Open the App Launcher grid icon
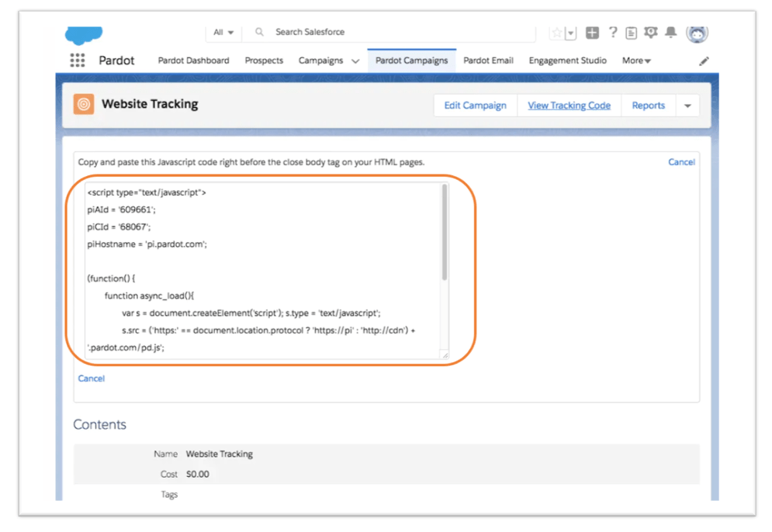Image resolution: width=772 pixels, height=532 pixels. click(78, 60)
